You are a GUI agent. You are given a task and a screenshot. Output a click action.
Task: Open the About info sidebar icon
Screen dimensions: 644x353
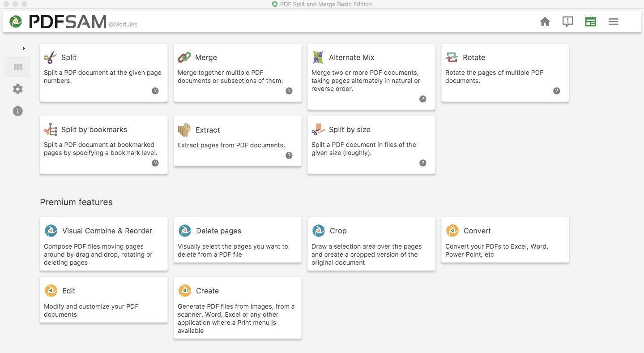[18, 111]
